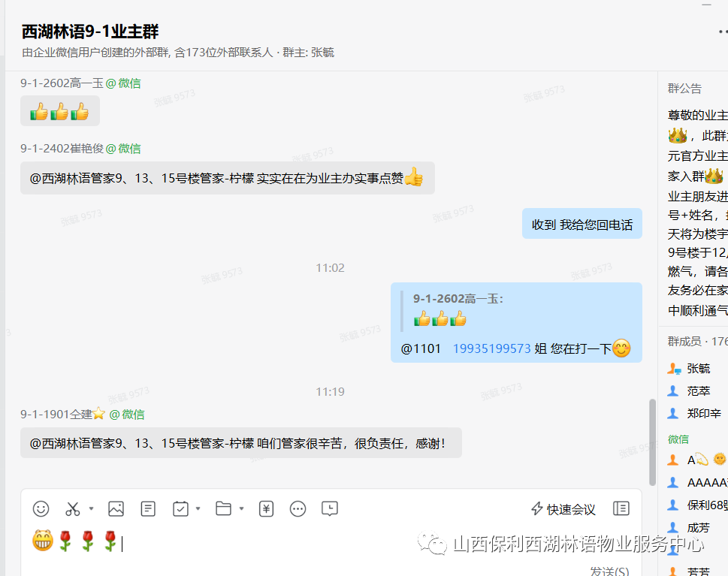The width and height of the screenshot is (728, 576).
Task: Toggle the sidebar layout icon beside 快速会议
Action: tap(621, 508)
